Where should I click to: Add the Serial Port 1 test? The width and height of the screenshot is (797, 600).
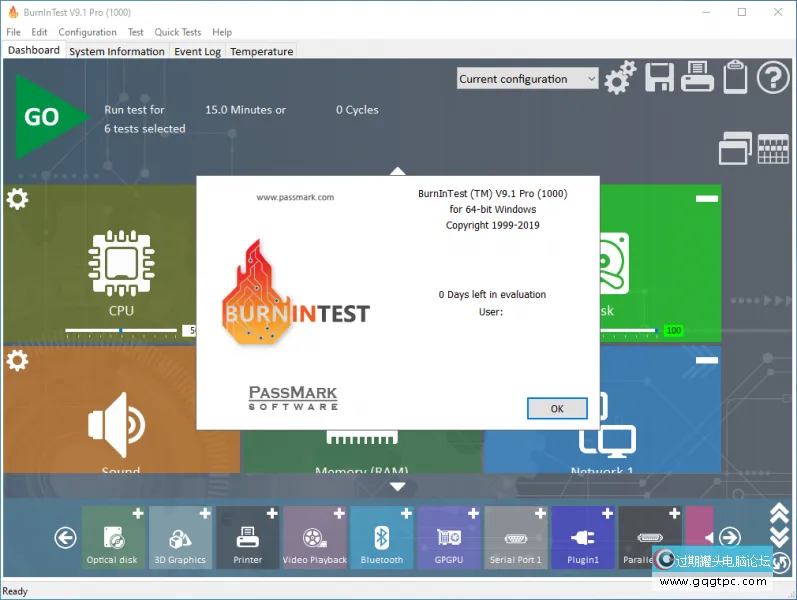tap(540, 514)
